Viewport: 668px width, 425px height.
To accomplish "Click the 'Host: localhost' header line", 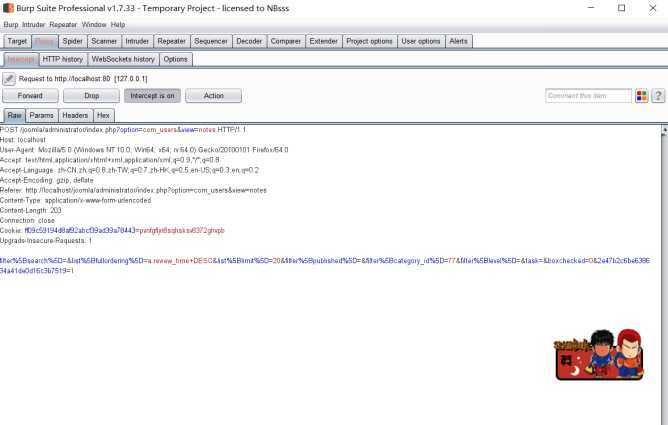I will pyautogui.click(x=23, y=140).
